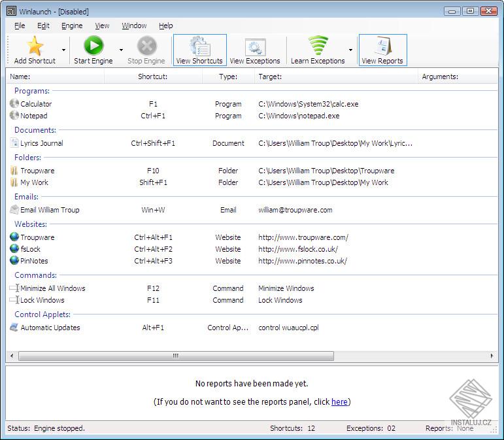
Task: Click 'Exceptions: 02' in status bar
Action: 371,428
